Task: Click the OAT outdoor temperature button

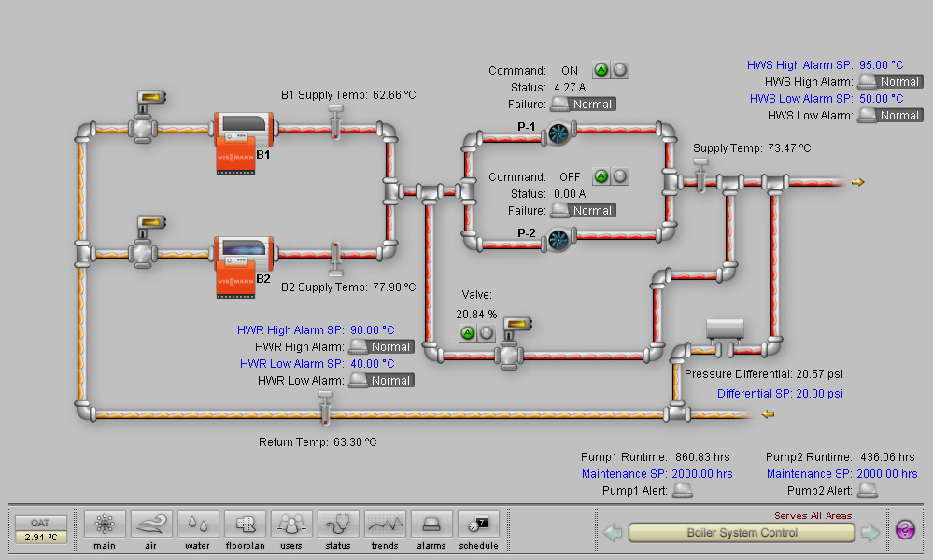Action: point(40,529)
